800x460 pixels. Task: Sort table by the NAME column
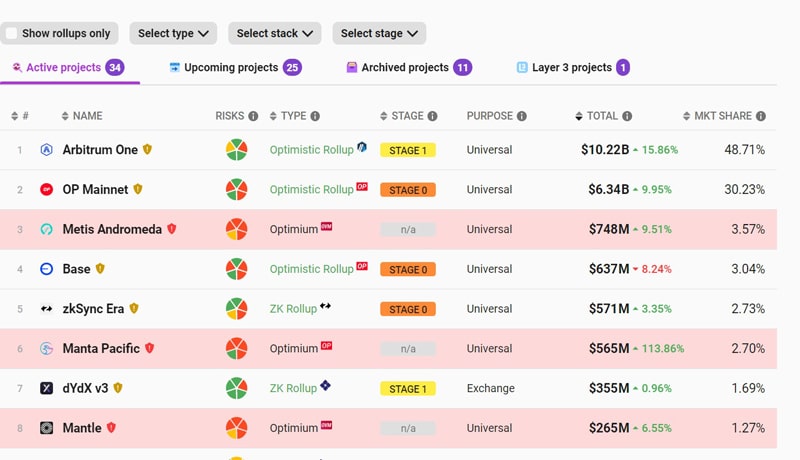click(82, 116)
